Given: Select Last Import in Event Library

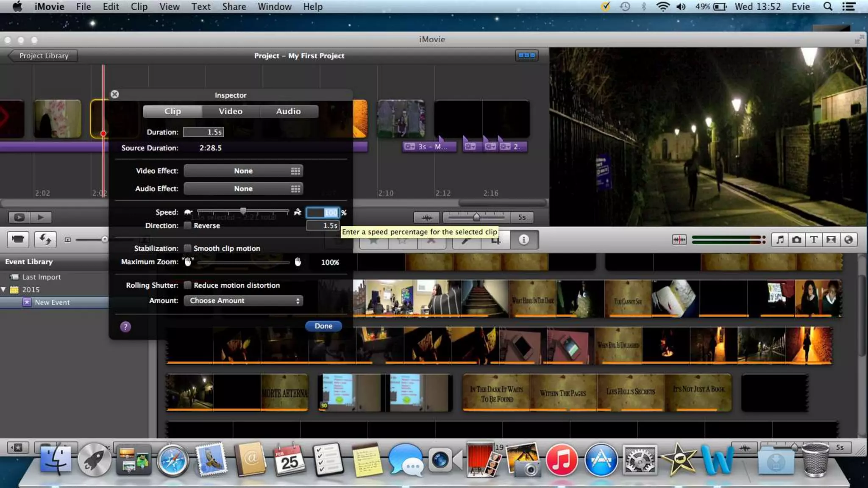Looking at the screenshot, I should pos(41,277).
